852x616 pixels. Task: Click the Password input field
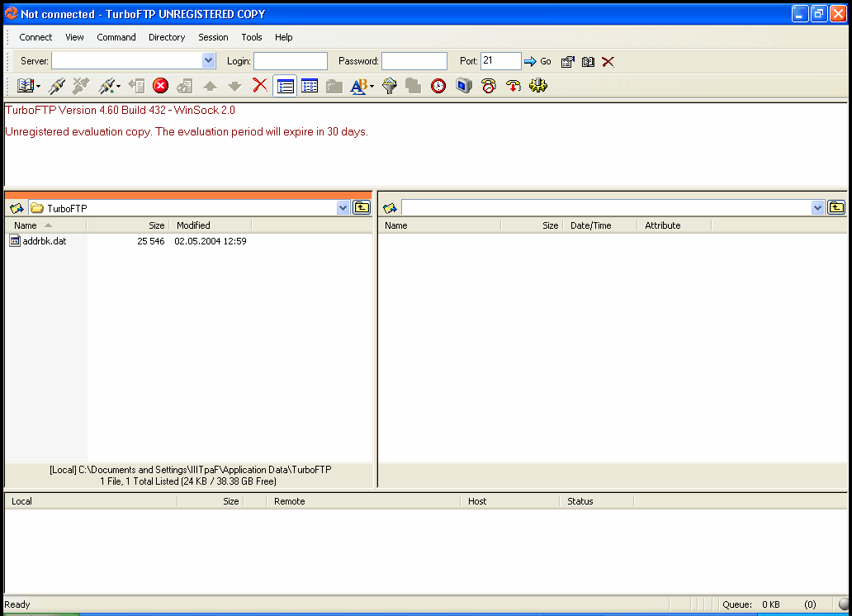click(414, 61)
